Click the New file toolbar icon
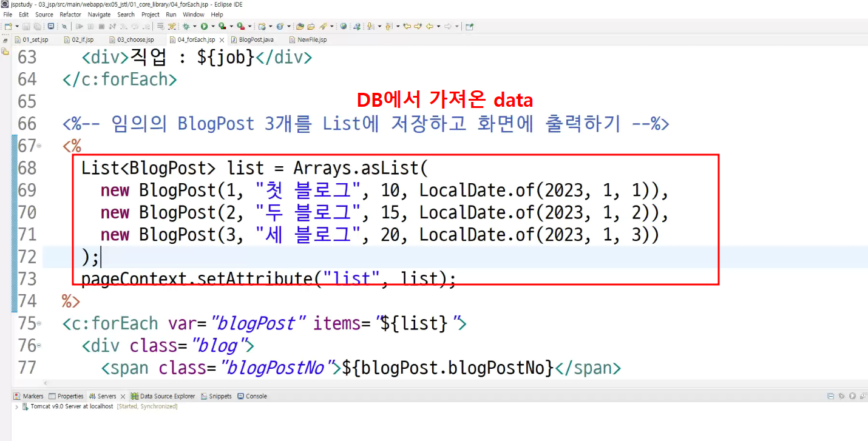 tap(8, 27)
